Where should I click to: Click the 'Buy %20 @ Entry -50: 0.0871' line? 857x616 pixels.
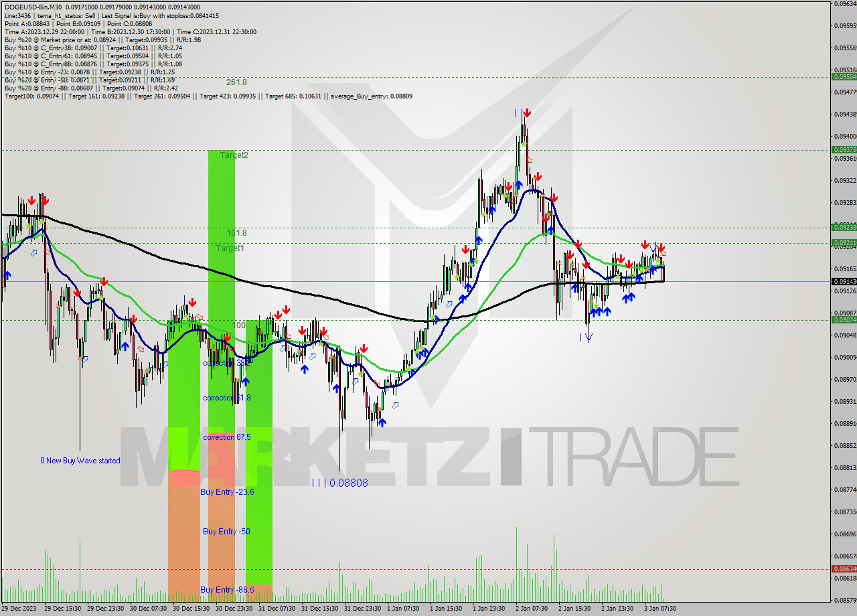click(90, 80)
